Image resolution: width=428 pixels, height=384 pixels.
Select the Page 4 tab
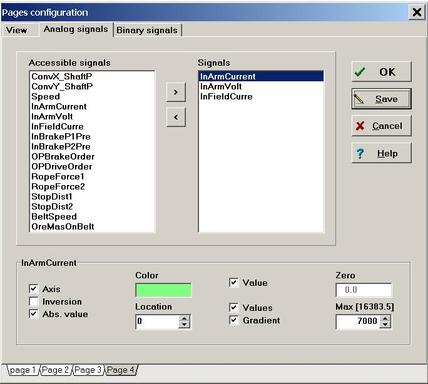point(121,370)
